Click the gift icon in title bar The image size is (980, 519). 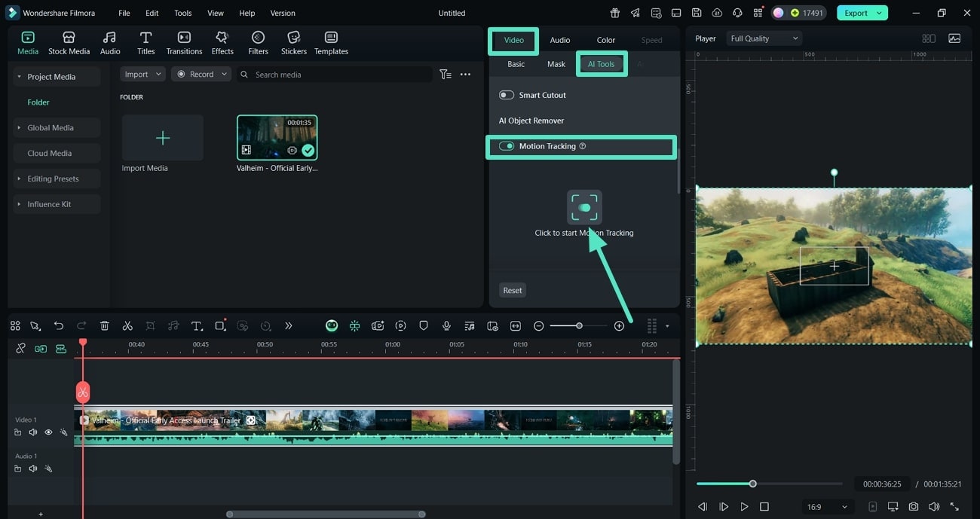point(615,13)
